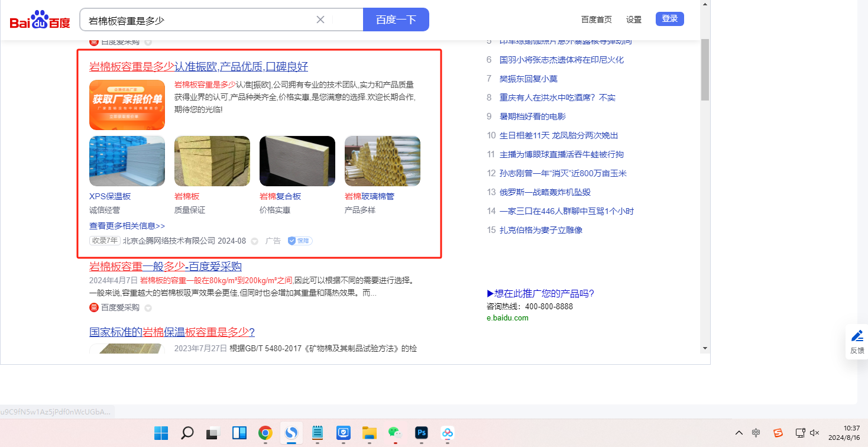Screen dimensions: 868x447
Task: Show hidden system tray icons chevron
Action: 739,433
